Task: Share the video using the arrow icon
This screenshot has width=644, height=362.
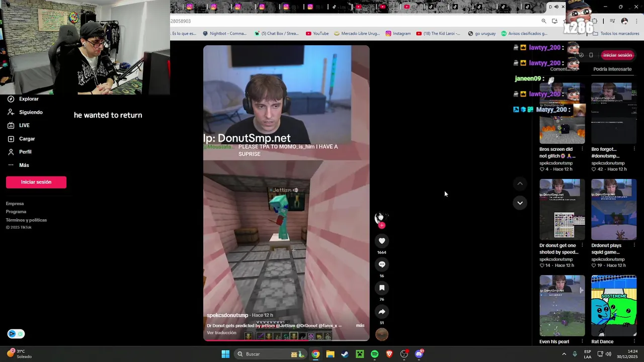Action: click(382, 312)
